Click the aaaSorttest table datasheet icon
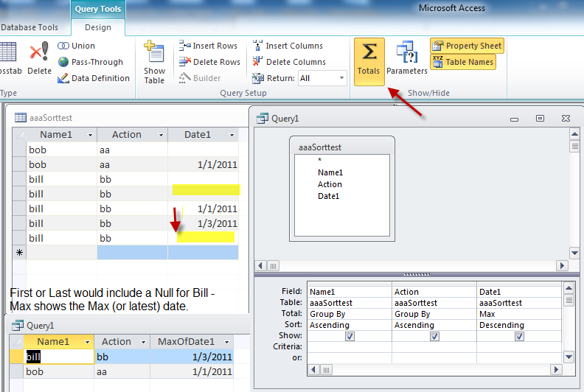The image size is (584, 392). [x=20, y=118]
